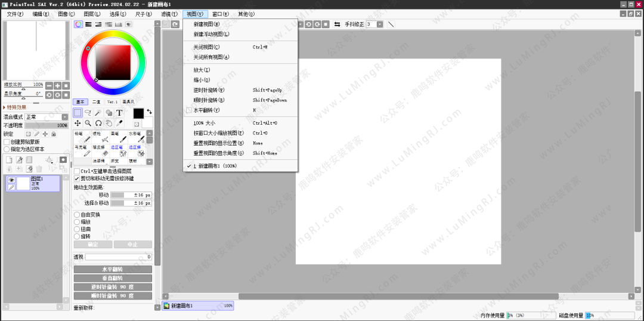Uncheck 剪切和移动无需按修饰键 checkbox
The height and width of the screenshot is (321, 644).
(x=77, y=178)
